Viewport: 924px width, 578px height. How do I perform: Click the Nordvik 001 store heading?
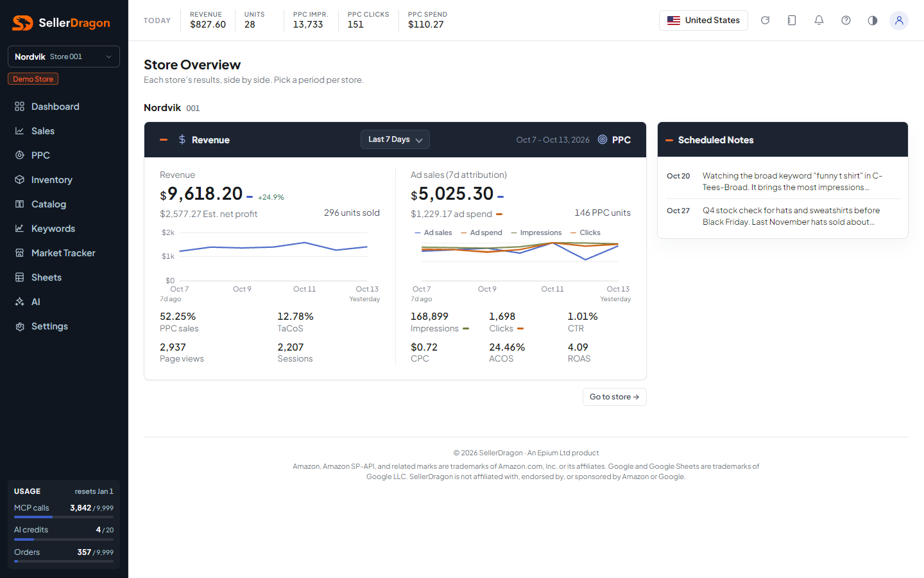point(171,108)
